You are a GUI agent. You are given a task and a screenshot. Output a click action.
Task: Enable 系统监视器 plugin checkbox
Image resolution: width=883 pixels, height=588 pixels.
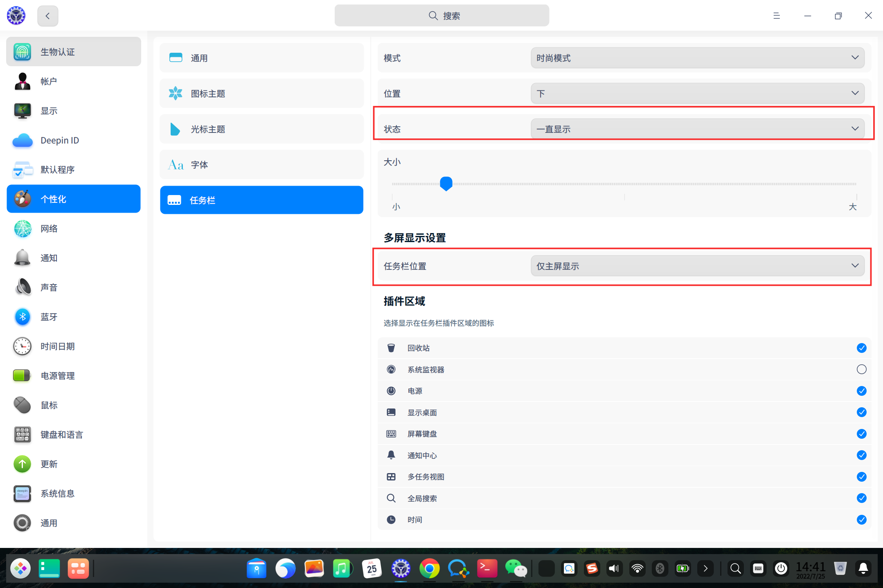(861, 369)
